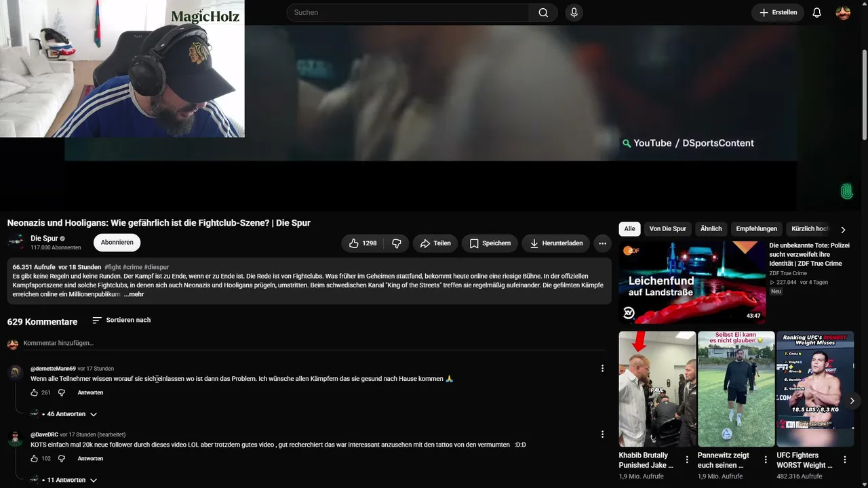Dislike the video
Screen dimensions: 868x488
pyautogui.click(x=397, y=243)
